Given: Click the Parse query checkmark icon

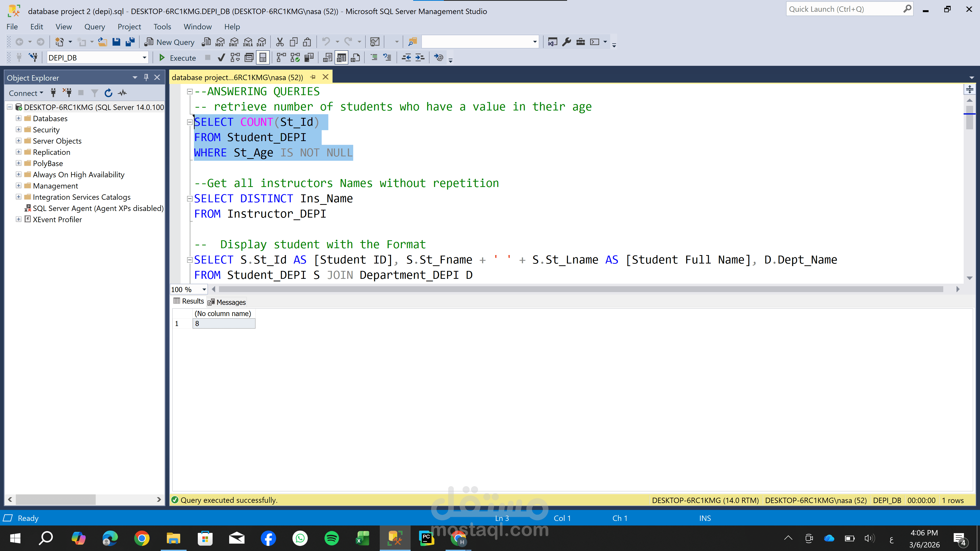Looking at the screenshot, I should [x=221, y=58].
